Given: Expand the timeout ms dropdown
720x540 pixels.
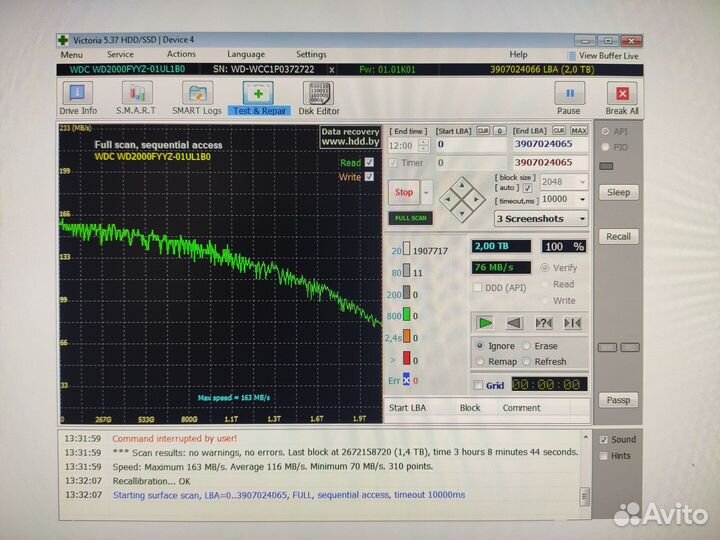Looking at the screenshot, I should pyautogui.click(x=581, y=199).
